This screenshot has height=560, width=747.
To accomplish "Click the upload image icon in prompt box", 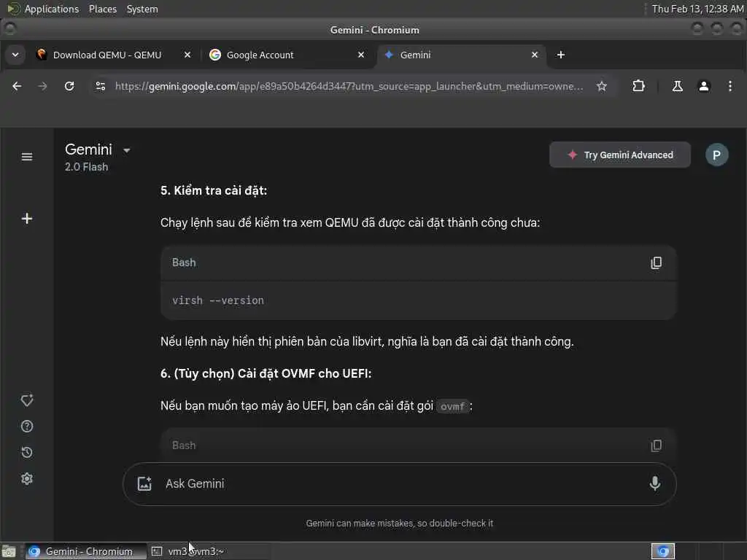I will coord(144,484).
